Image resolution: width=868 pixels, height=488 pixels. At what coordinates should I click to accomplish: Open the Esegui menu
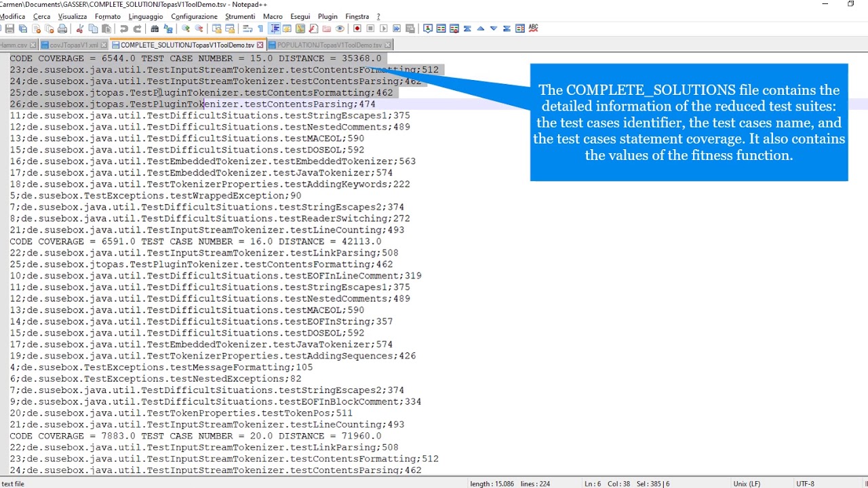click(x=300, y=16)
